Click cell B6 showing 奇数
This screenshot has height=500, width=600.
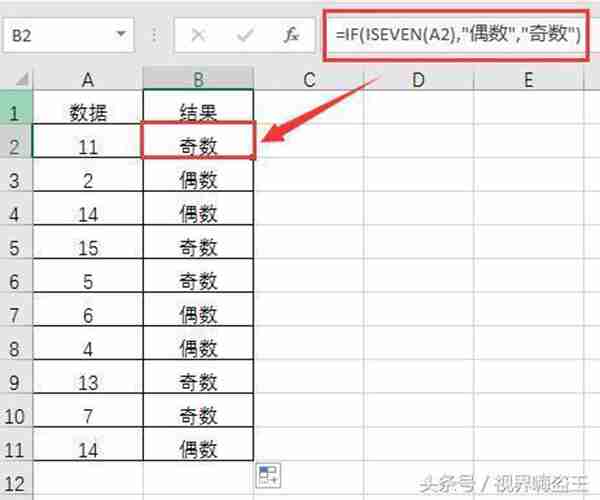click(198, 276)
